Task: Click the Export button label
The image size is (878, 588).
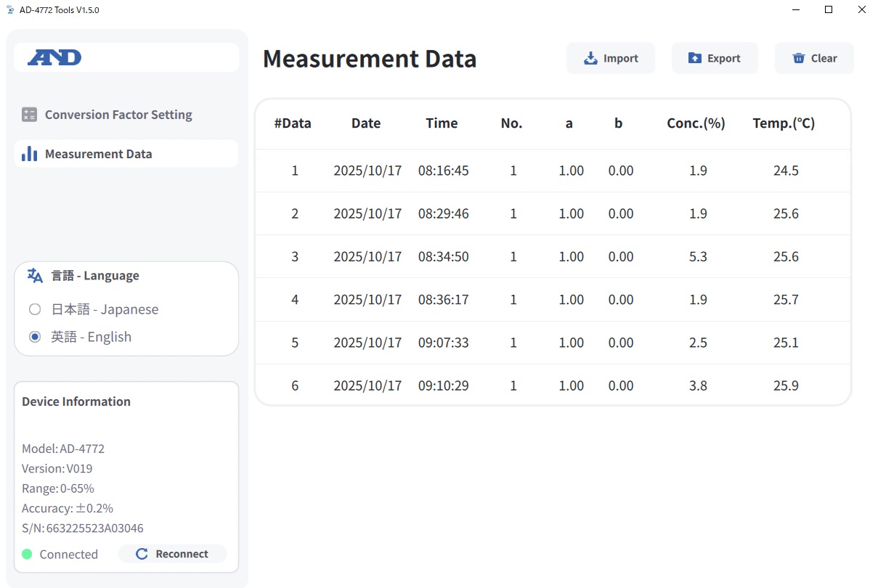Action: [723, 59]
